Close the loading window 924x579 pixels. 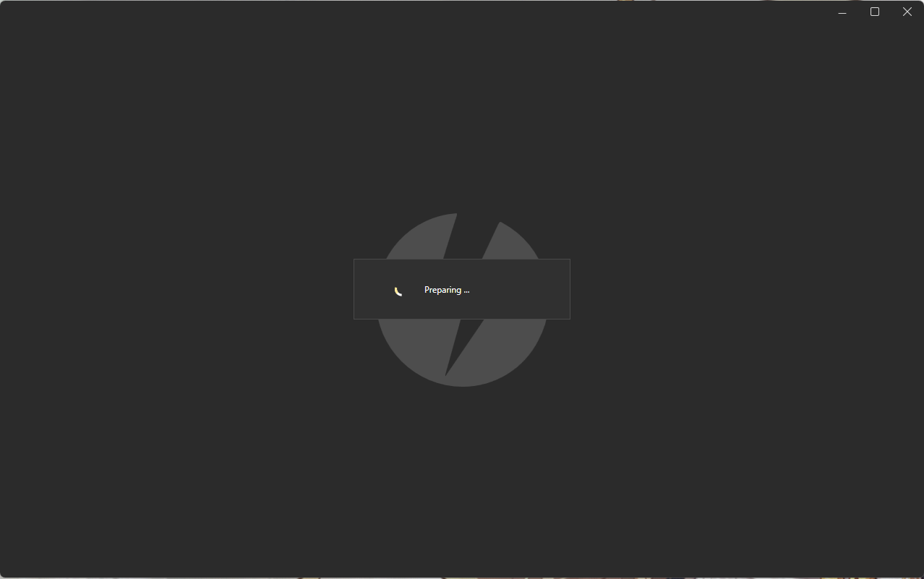click(907, 12)
